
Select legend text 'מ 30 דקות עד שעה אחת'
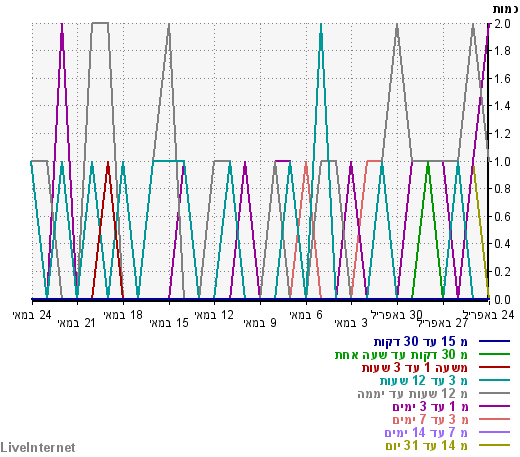click(x=401, y=355)
